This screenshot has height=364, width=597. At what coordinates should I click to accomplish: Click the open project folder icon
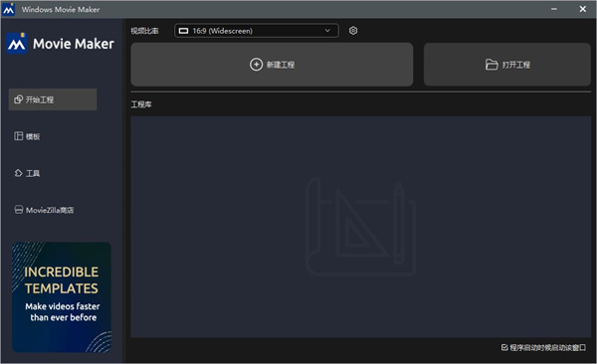492,65
